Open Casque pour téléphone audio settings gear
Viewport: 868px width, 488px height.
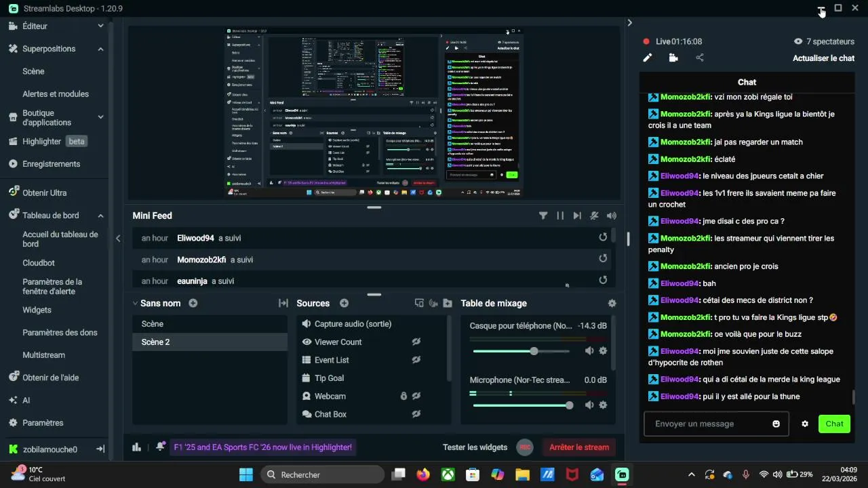point(603,350)
